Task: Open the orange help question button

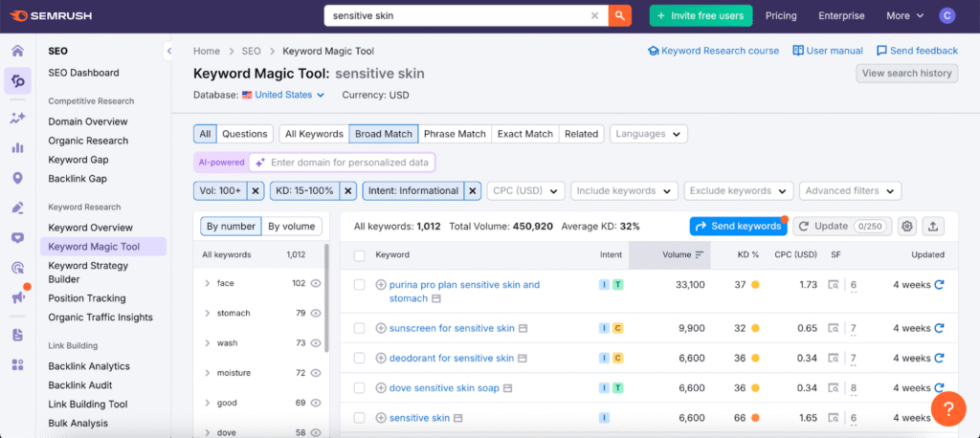Action: pos(947,408)
